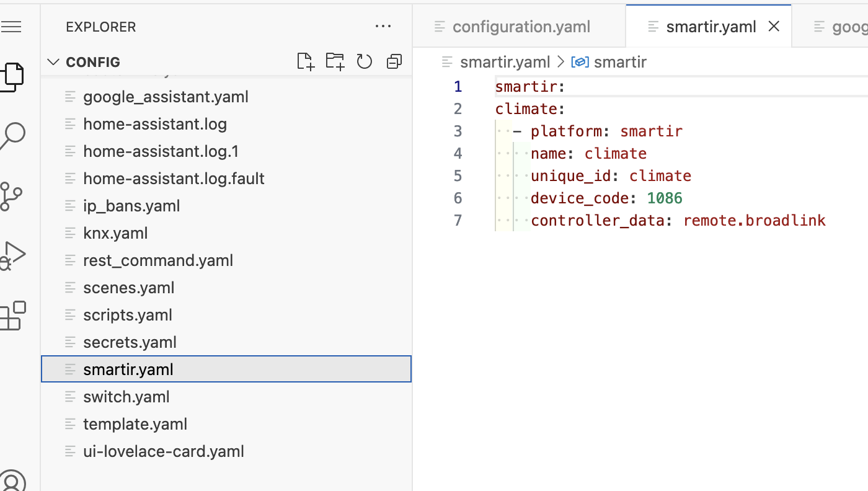This screenshot has height=491, width=868.
Task: Open the Explorer view in activity bar
Action: click(x=11, y=77)
